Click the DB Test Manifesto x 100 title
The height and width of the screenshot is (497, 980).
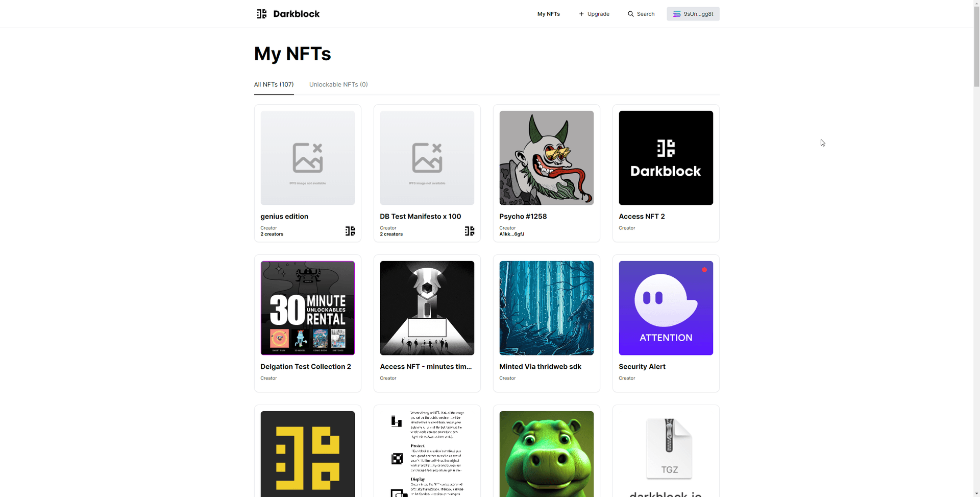420,217
